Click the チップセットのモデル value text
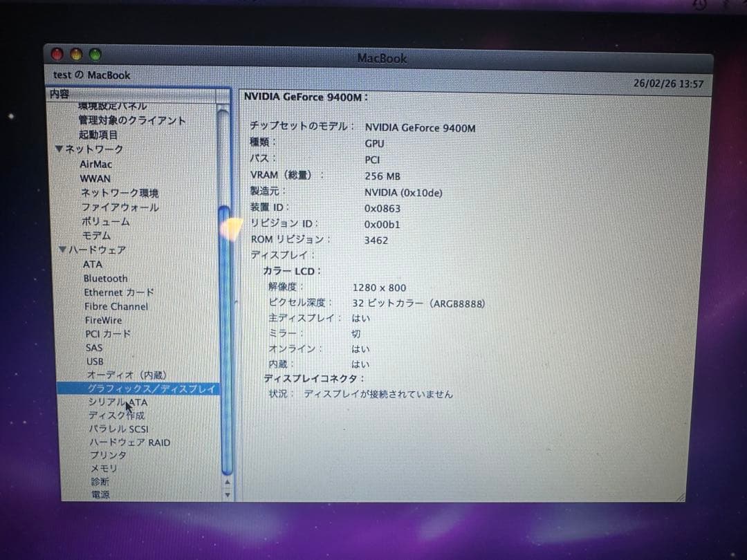The height and width of the screenshot is (560, 747). click(420, 128)
